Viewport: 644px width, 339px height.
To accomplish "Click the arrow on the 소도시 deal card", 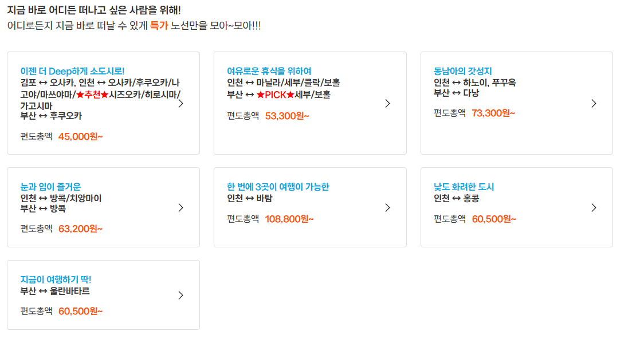I will click(182, 103).
